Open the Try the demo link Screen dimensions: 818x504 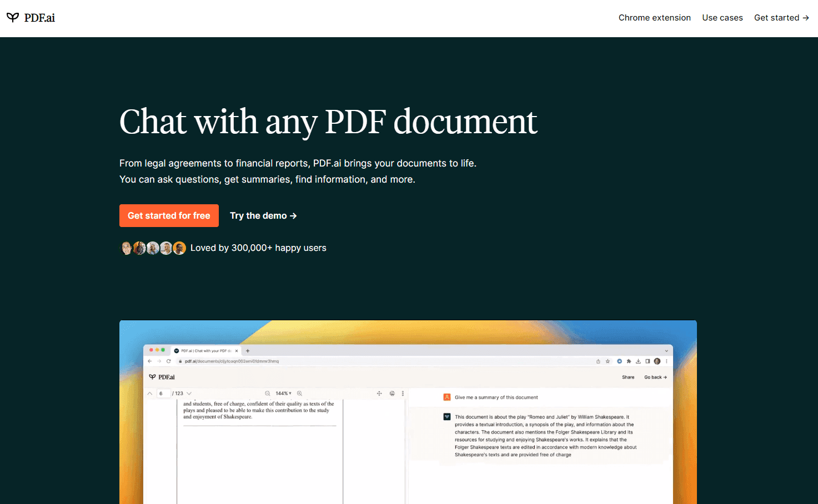(x=263, y=215)
